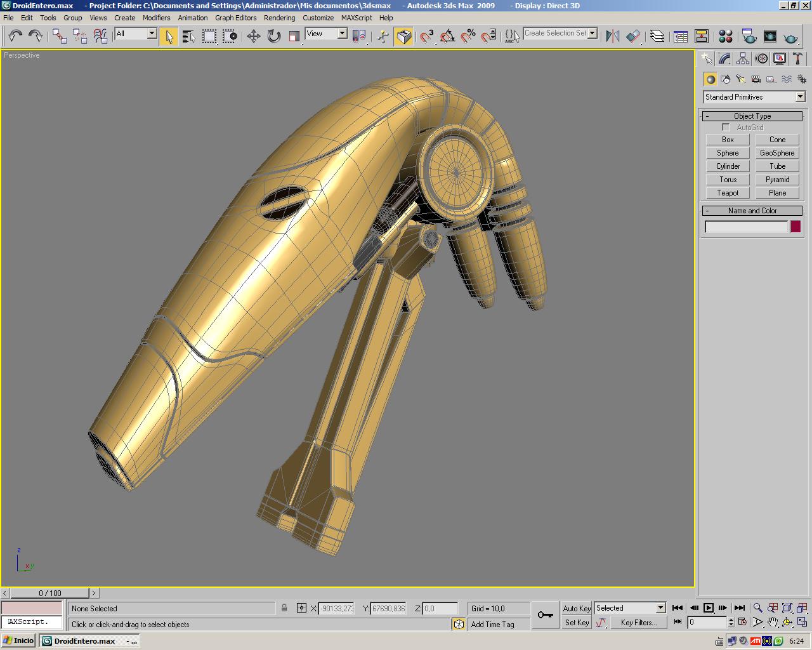Click the Zoom Extents viewport icon
The height and width of the screenshot is (650, 812).
(787, 608)
